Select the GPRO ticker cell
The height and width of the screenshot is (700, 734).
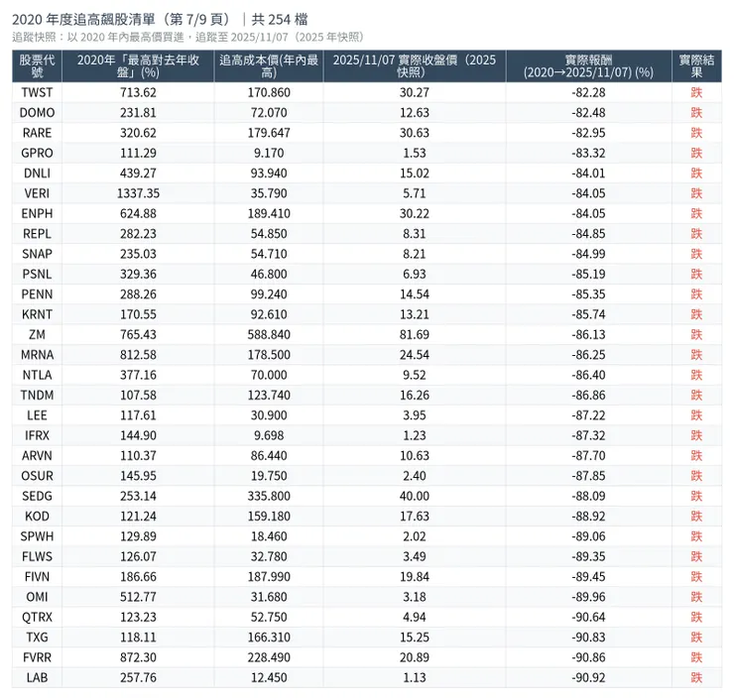[x=37, y=153]
